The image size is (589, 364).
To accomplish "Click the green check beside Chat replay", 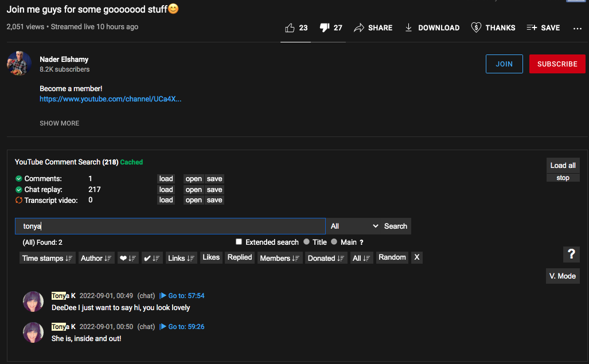I will tap(19, 190).
